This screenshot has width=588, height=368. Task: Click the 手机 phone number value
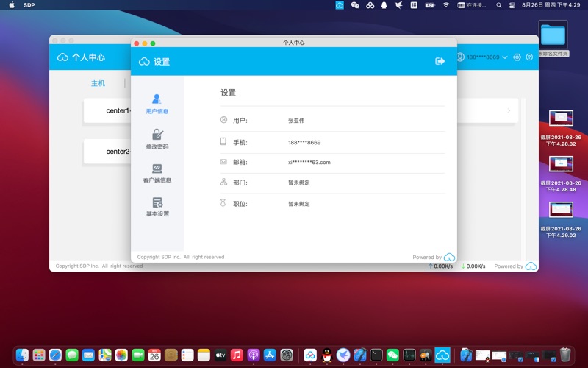click(x=304, y=142)
